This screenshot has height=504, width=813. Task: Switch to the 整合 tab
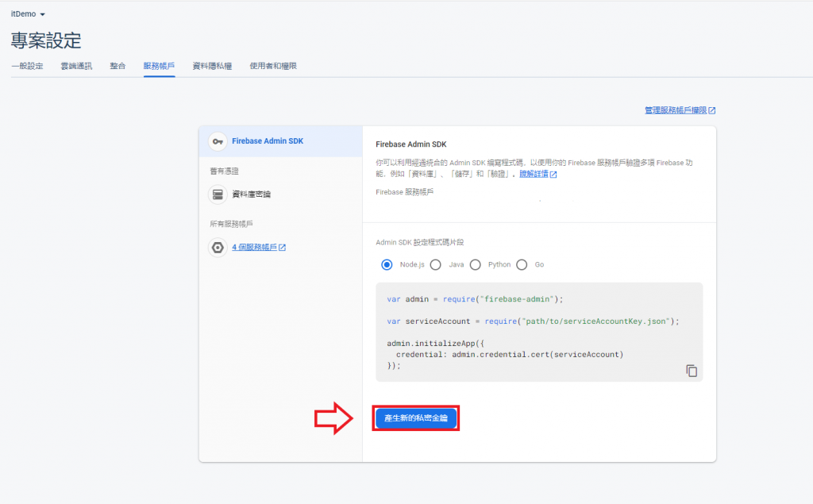[x=118, y=66]
